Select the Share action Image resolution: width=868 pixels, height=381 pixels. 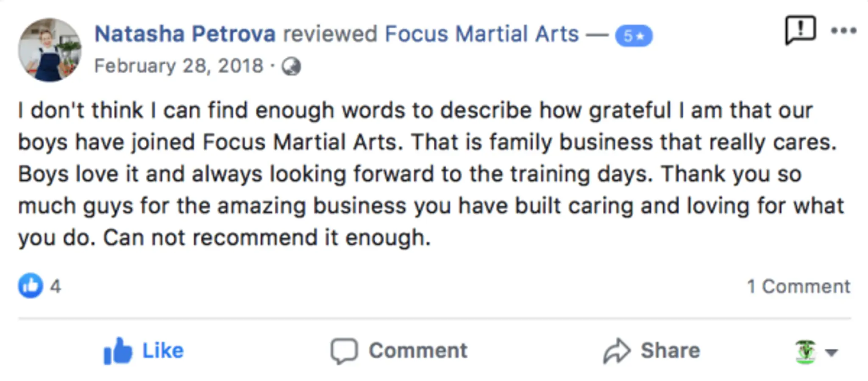pos(670,350)
